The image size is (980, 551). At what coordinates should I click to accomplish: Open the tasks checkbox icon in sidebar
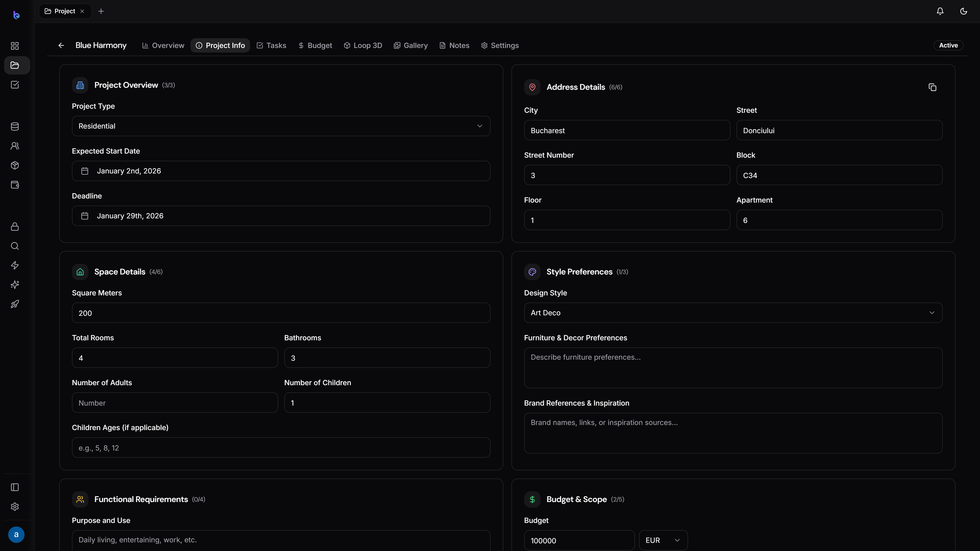(x=15, y=84)
